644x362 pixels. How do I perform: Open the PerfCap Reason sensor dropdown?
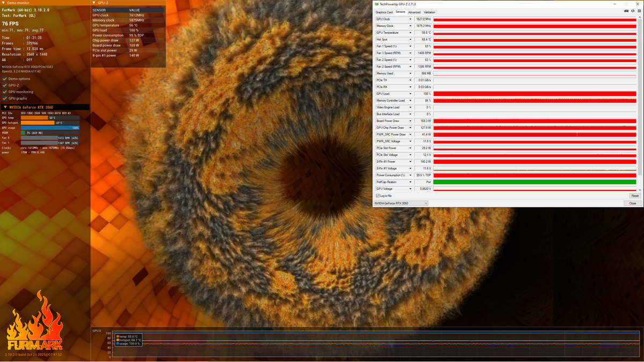[411, 182]
